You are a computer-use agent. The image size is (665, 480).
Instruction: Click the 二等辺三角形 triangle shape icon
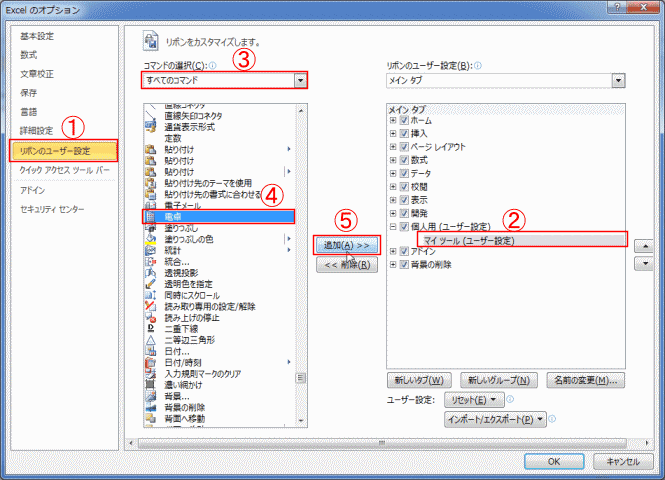(x=151, y=340)
